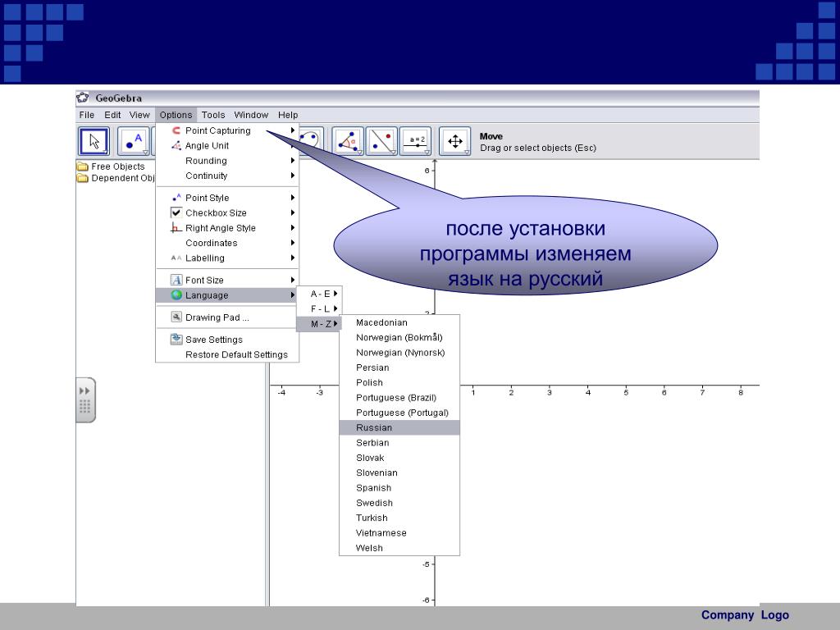Open dropdown arrow on New Point tool
The width and height of the screenshot is (840, 630).
coord(145,153)
